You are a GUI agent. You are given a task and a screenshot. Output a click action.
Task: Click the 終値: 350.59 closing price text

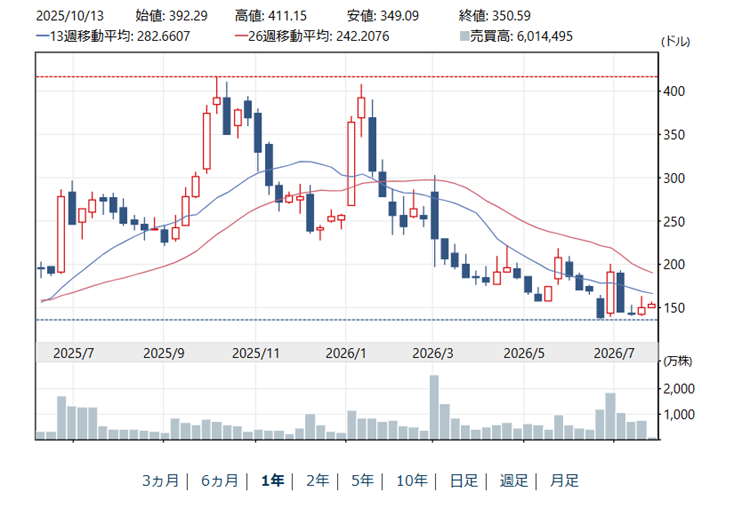coord(495,15)
